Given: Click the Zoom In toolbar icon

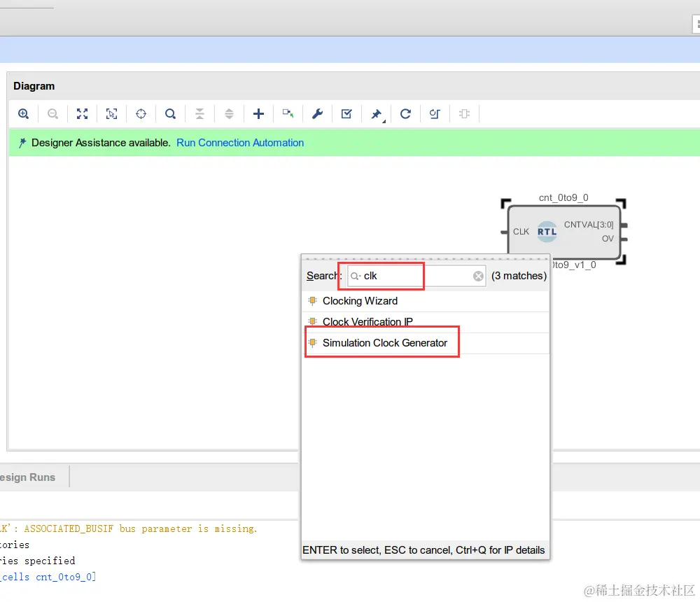Looking at the screenshot, I should coord(23,114).
